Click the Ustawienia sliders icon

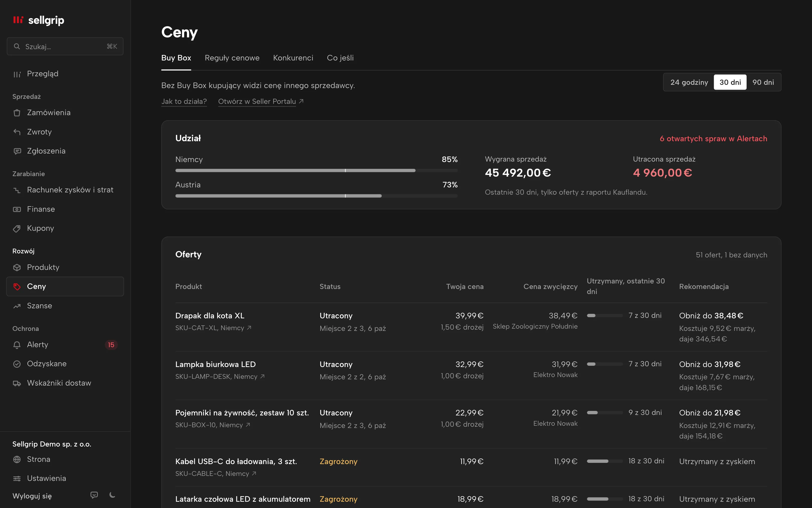pyautogui.click(x=17, y=478)
